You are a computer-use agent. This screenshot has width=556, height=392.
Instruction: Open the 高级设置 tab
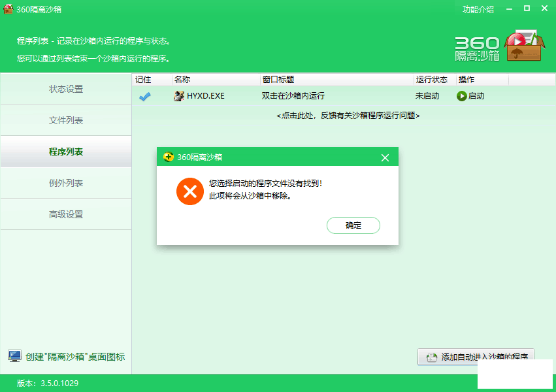point(66,214)
